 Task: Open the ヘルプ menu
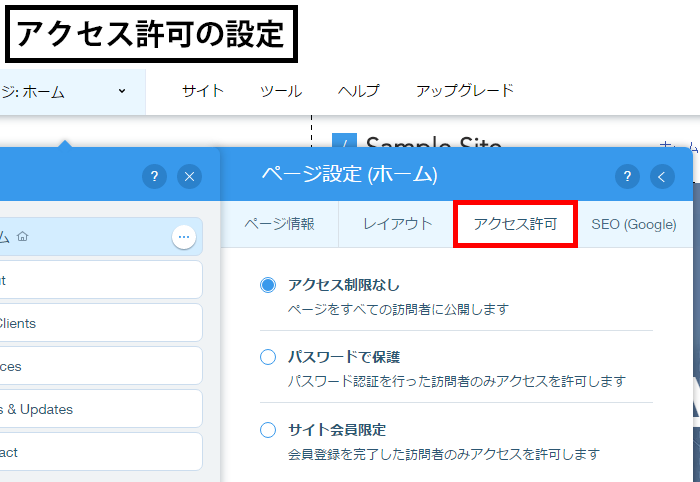[x=358, y=91]
